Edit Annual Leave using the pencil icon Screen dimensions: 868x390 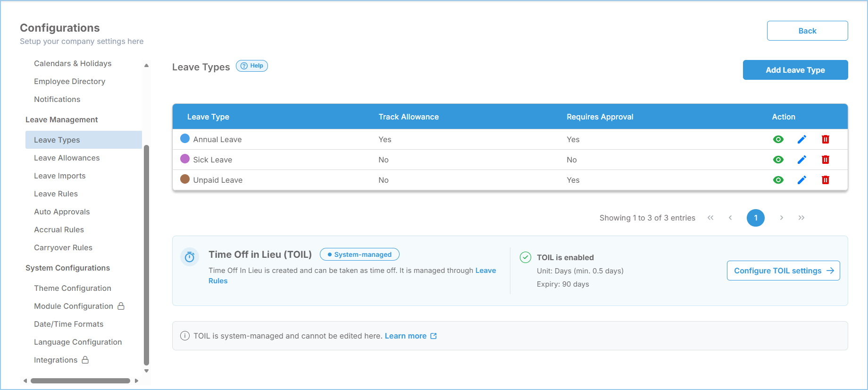coord(802,139)
